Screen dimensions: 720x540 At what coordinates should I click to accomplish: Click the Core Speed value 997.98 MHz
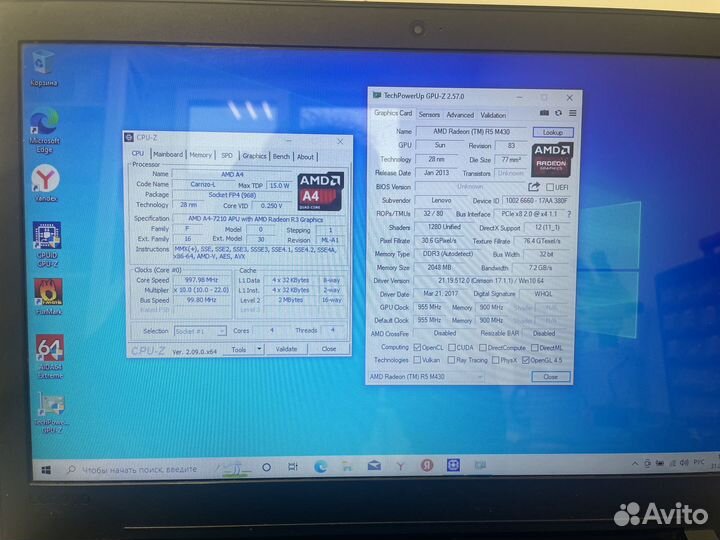coord(201,280)
